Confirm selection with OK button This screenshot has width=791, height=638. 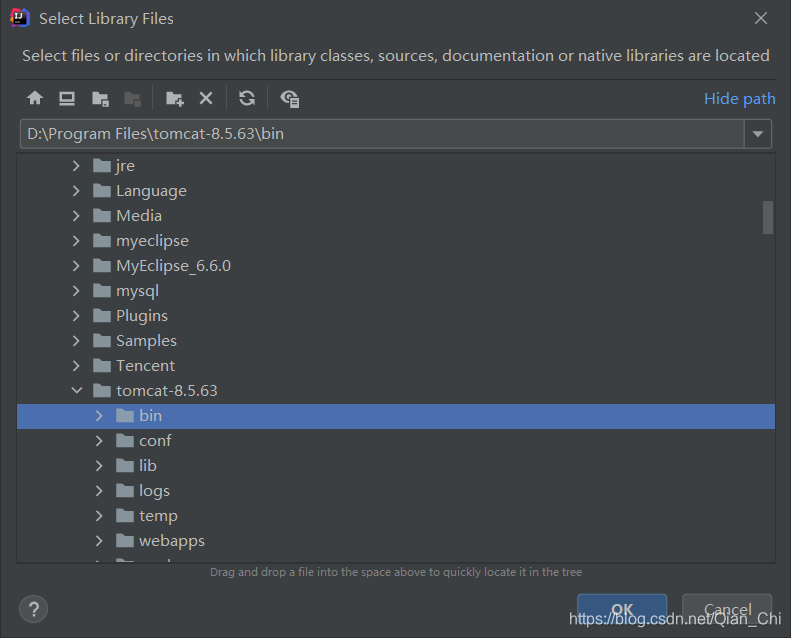pos(622,609)
